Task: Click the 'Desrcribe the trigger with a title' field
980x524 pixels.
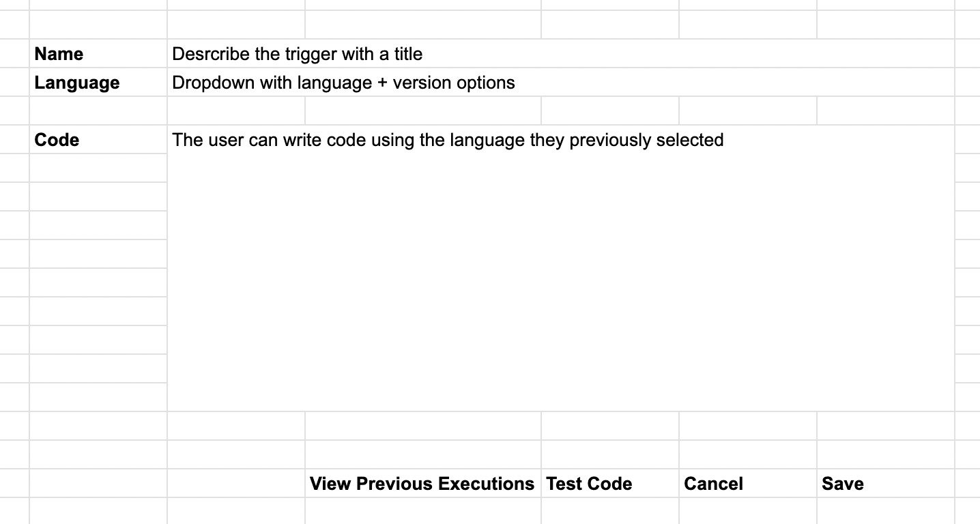Action: pos(560,53)
